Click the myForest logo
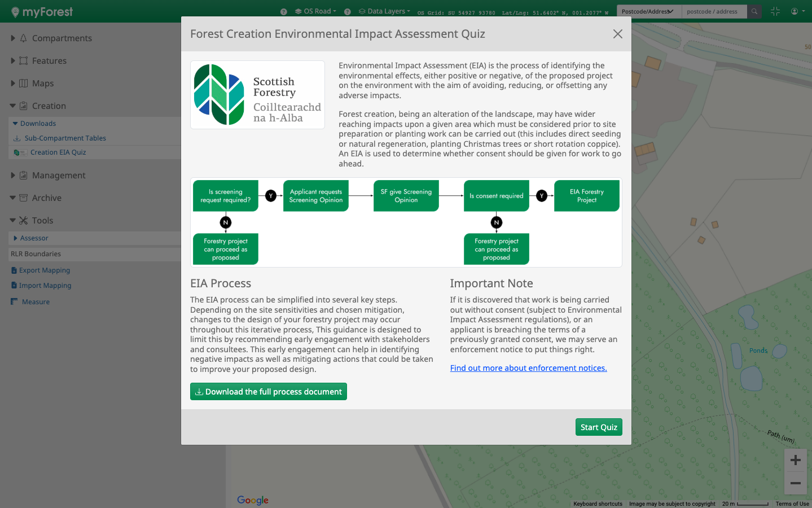 point(42,12)
